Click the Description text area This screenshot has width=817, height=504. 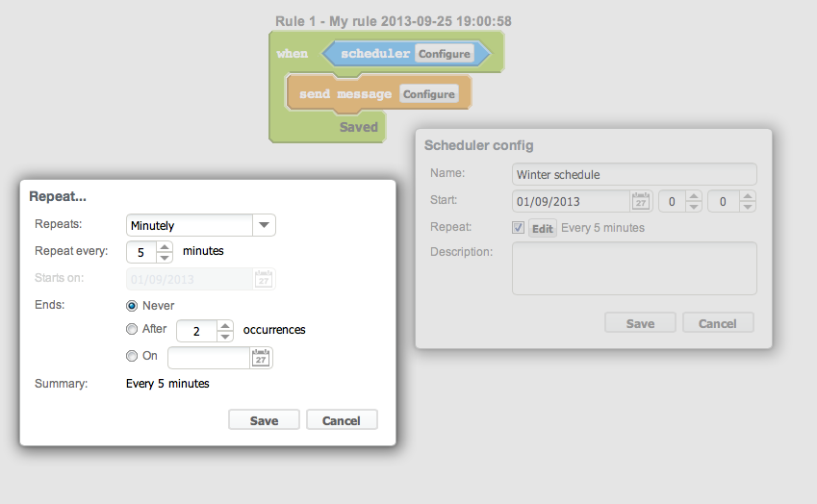tap(634, 267)
